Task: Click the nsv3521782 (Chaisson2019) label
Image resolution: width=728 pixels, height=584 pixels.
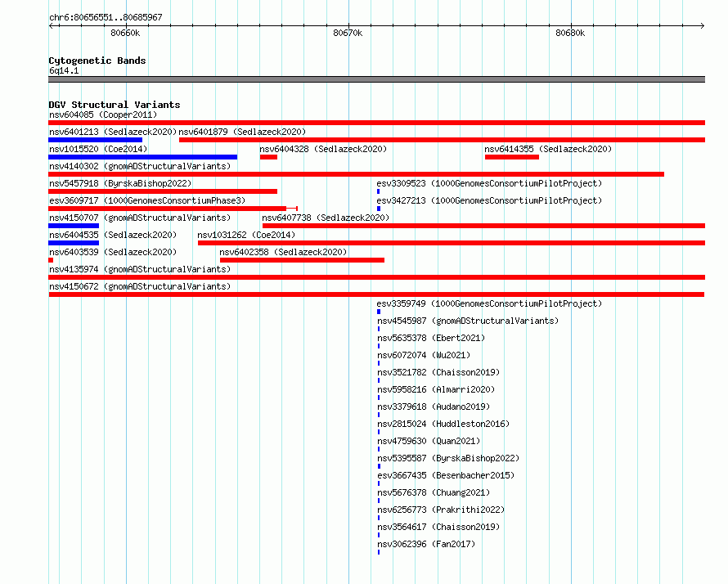Action: pyautogui.click(x=438, y=372)
